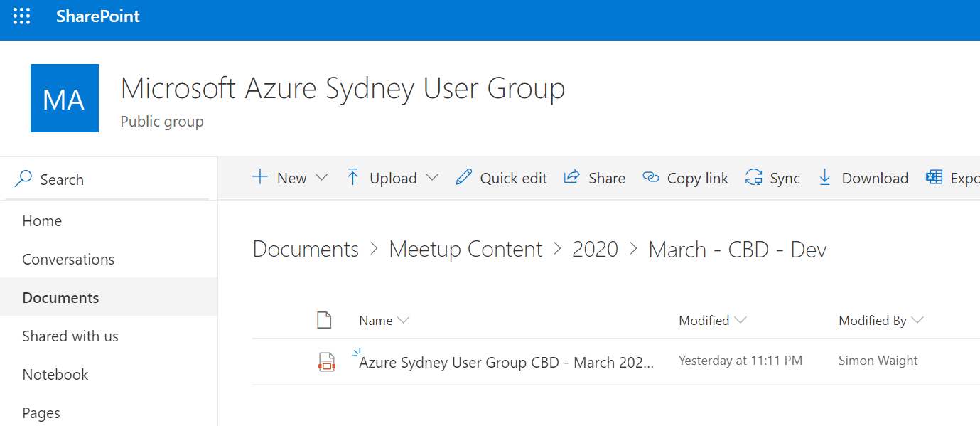
Task: Open Azure Sydney User Group CBD file
Action: pyautogui.click(x=506, y=362)
